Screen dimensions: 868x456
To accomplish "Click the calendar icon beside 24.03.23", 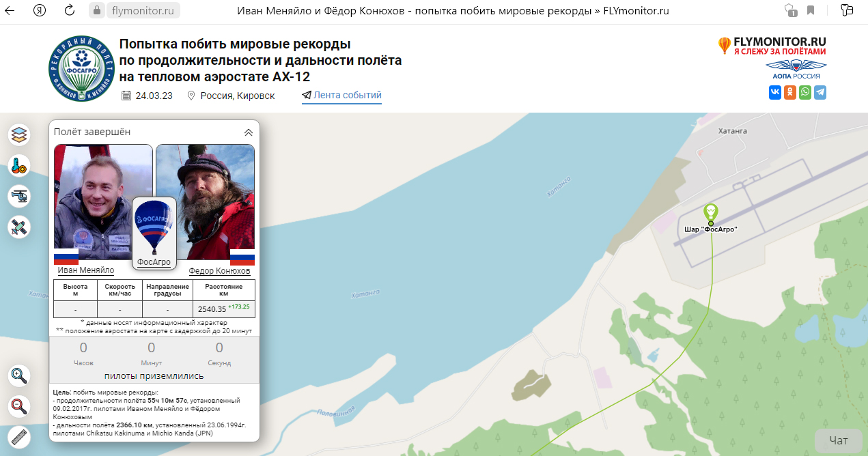I will click(126, 96).
